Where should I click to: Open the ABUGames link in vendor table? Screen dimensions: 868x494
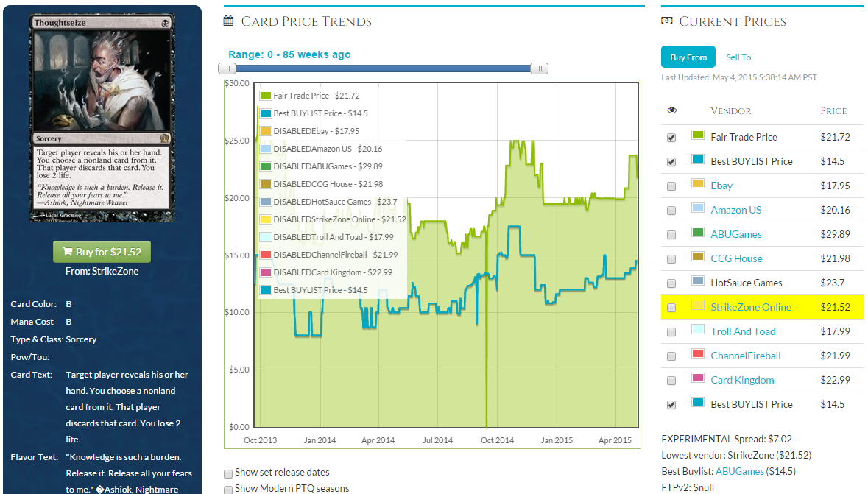click(735, 234)
